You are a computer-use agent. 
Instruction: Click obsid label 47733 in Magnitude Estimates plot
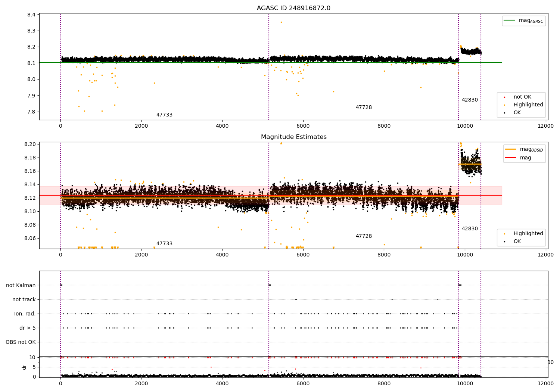[164, 244]
